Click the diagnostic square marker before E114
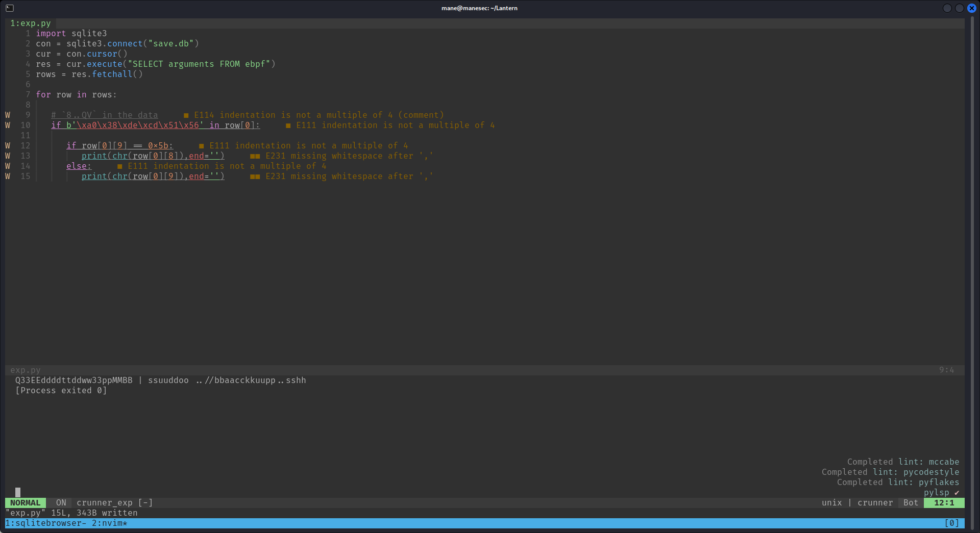 point(186,115)
